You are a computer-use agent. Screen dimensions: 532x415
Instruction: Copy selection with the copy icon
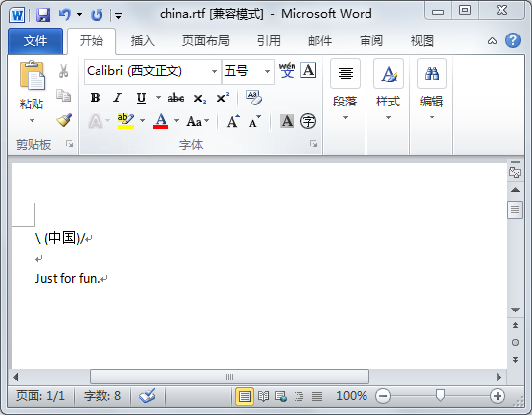[63, 95]
